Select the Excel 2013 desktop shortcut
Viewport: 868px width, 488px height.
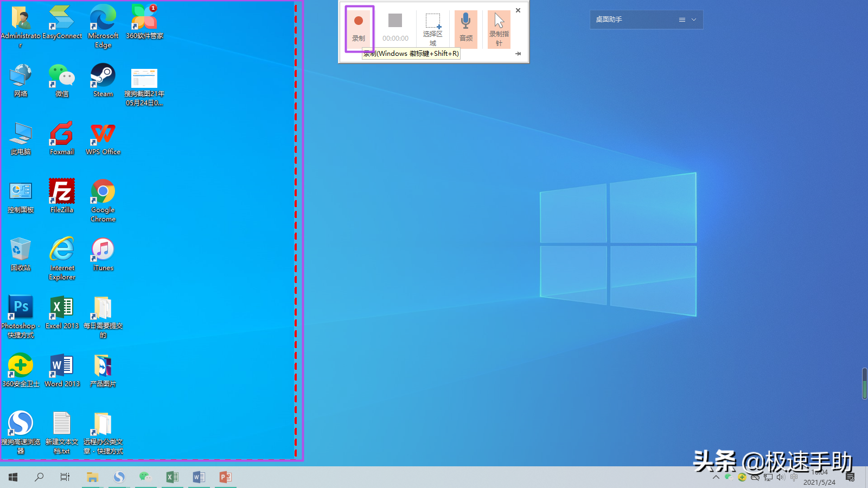pyautogui.click(x=62, y=312)
